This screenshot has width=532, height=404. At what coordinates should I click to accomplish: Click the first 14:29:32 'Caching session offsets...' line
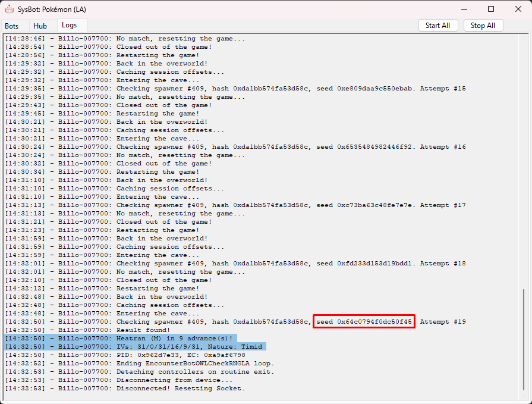[114, 72]
